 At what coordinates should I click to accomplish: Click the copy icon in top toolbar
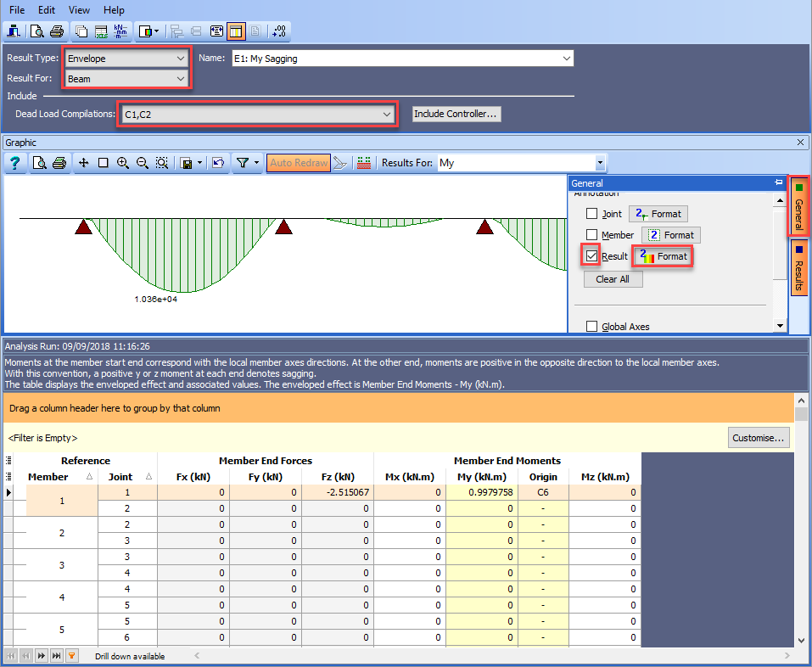[81, 31]
